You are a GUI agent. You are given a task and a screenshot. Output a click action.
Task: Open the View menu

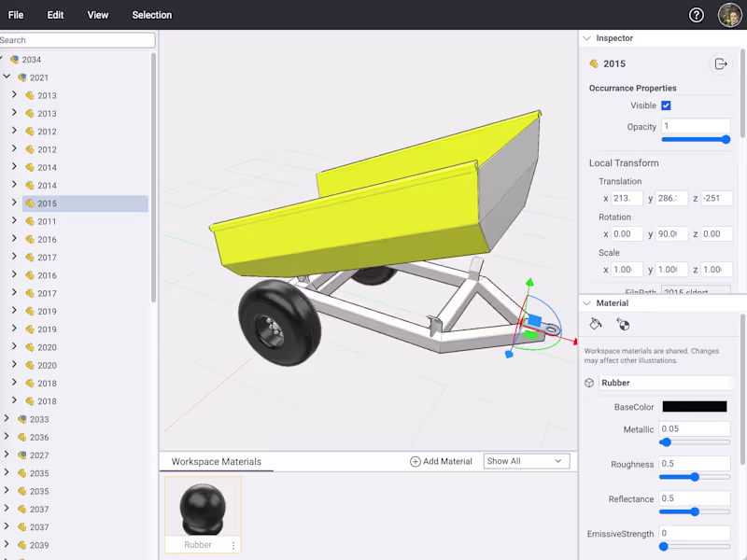click(x=98, y=15)
